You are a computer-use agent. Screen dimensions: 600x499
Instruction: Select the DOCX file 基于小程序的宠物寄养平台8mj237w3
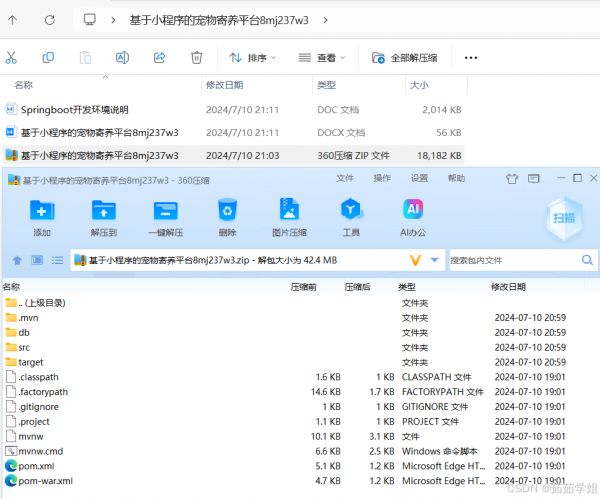point(233,132)
